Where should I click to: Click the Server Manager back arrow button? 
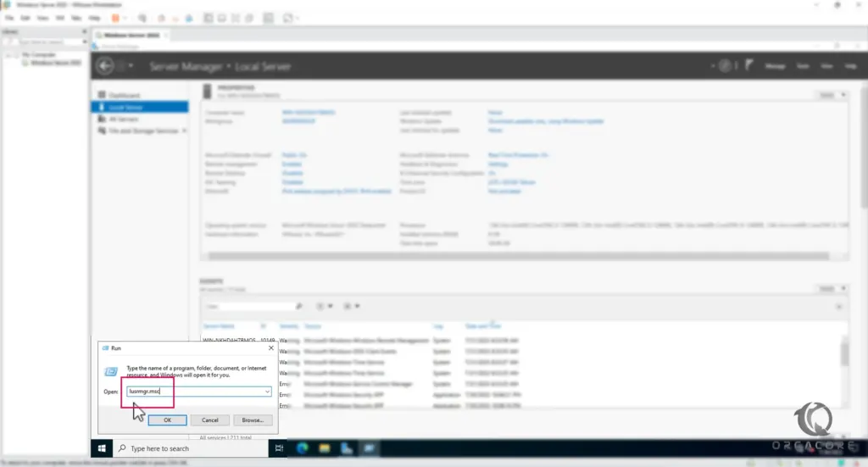tap(105, 66)
